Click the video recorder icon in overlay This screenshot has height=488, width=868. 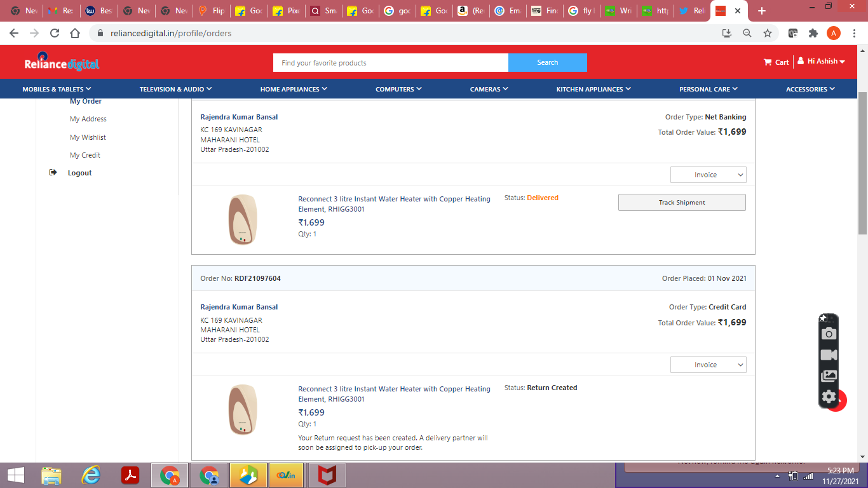[x=829, y=355]
